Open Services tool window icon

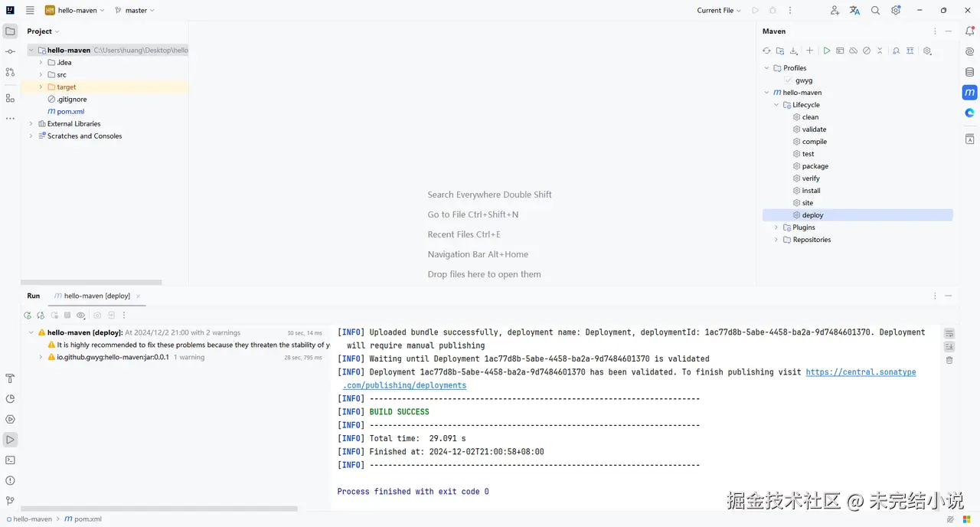coord(10,419)
